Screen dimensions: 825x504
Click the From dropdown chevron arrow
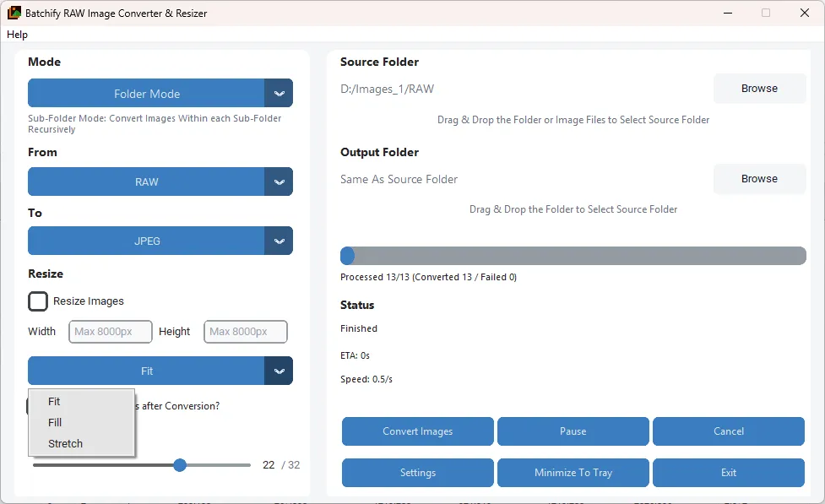click(x=280, y=182)
